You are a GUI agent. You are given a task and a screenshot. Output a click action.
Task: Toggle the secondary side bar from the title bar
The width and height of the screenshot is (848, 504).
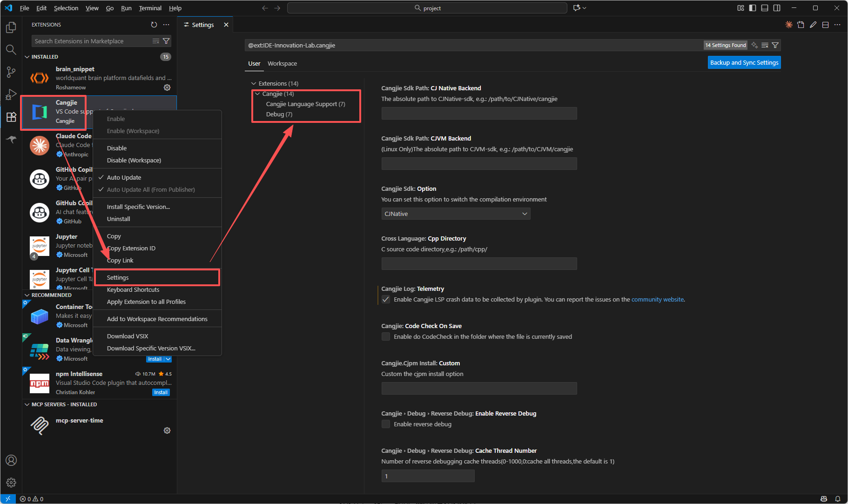click(x=777, y=8)
